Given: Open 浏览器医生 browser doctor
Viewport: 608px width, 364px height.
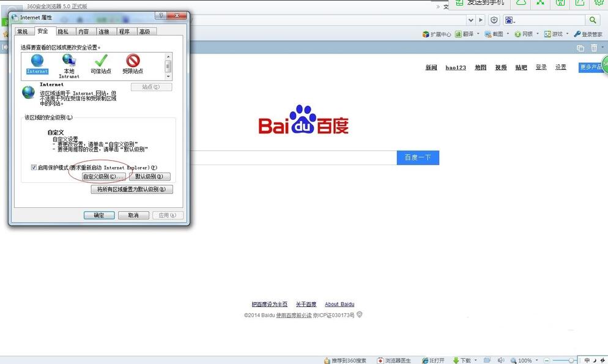Looking at the screenshot, I should pyautogui.click(x=394, y=360).
